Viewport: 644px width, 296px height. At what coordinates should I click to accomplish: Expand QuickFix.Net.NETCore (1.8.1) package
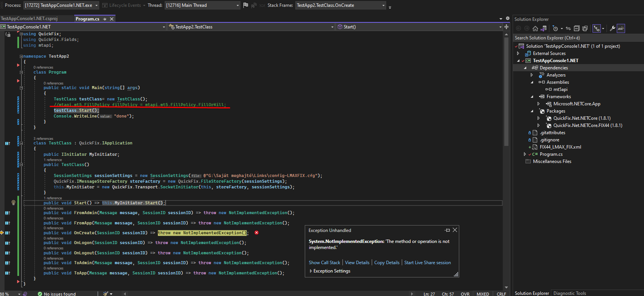pos(538,118)
